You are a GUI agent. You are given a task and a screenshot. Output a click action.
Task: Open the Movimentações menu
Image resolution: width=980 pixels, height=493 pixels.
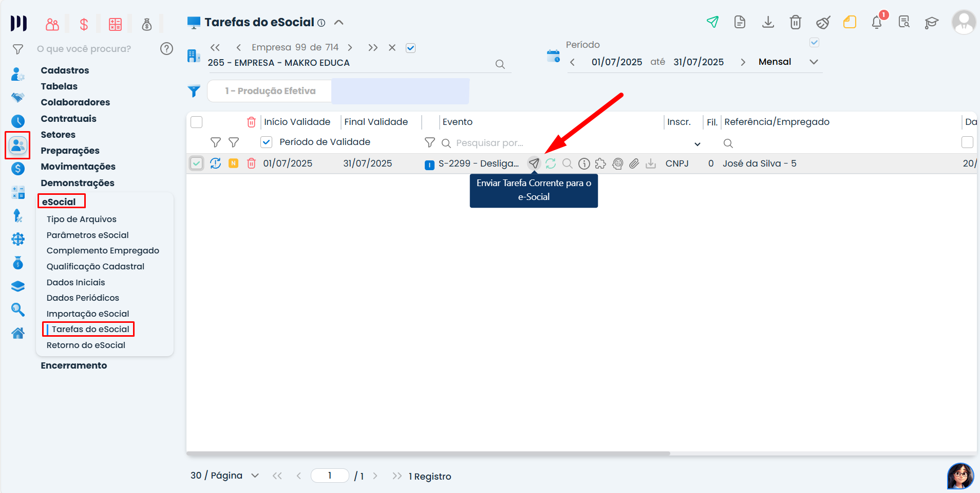[78, 167]
